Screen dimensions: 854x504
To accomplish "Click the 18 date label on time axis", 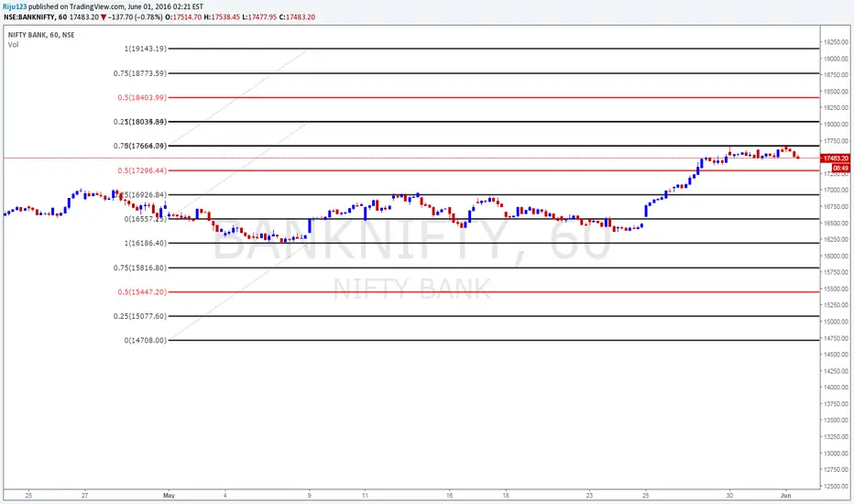I will point(506,495).
